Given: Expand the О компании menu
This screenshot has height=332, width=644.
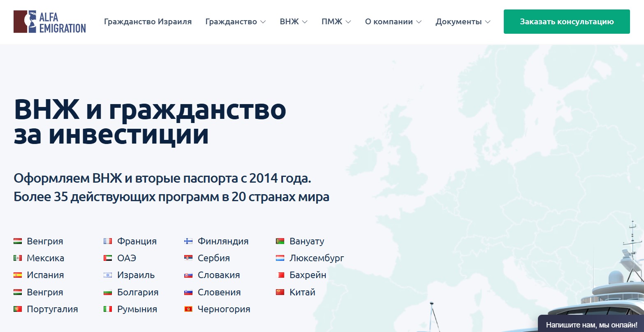Looking at the screenshot, I should (x=393, y=21).
